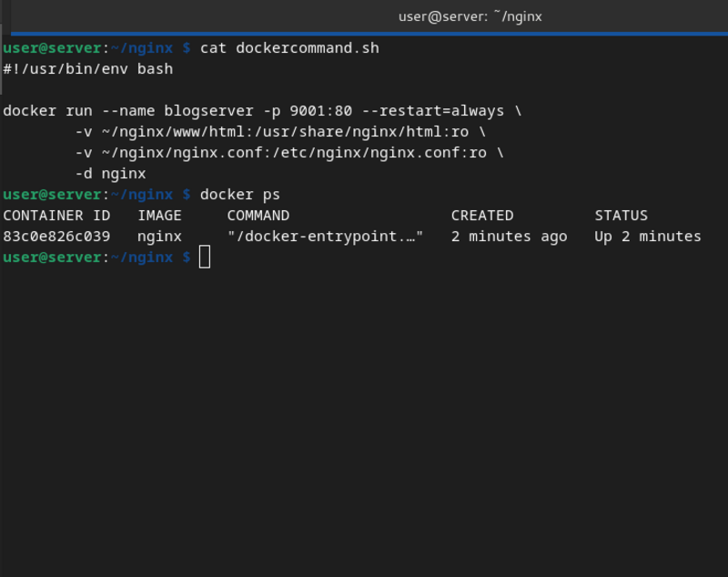Click the cursor block at the last prompt
Viewport: 728px width, 577px height.
pos(205,258)
